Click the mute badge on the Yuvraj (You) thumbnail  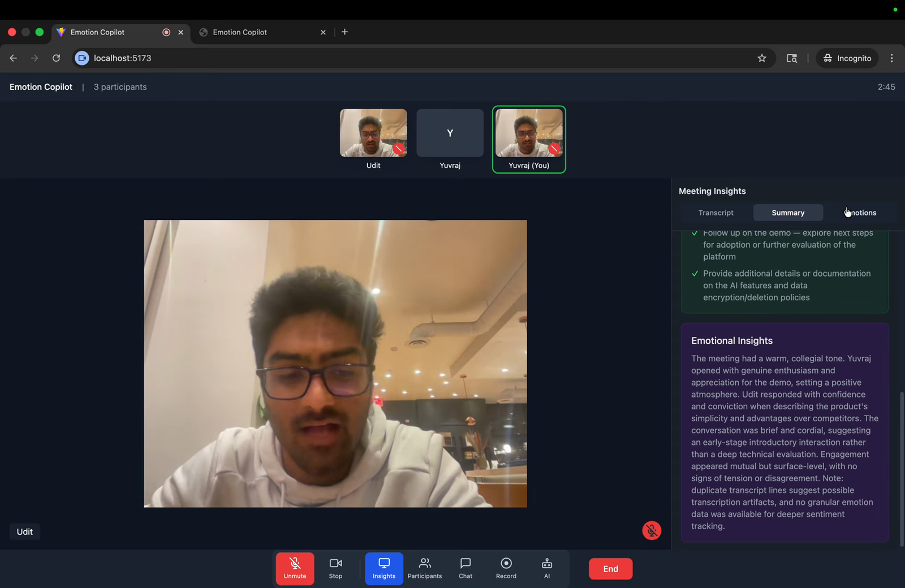pyautogui.click(x=554, y=149)
